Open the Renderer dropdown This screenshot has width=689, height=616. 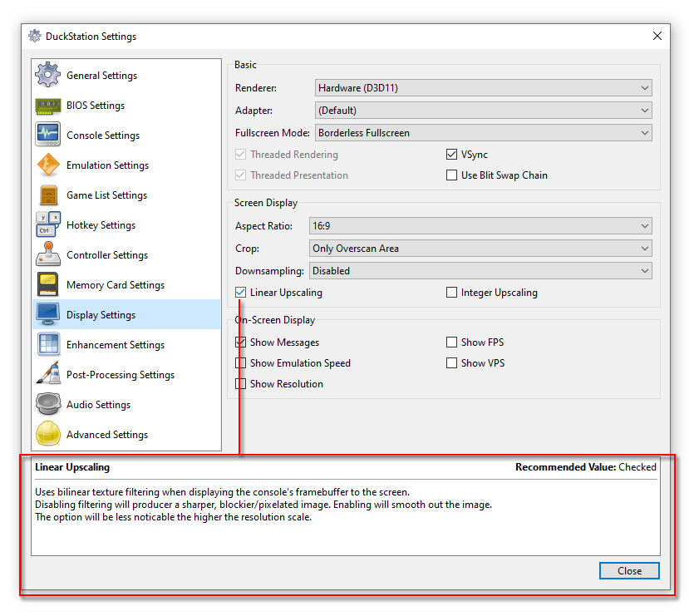484,88
